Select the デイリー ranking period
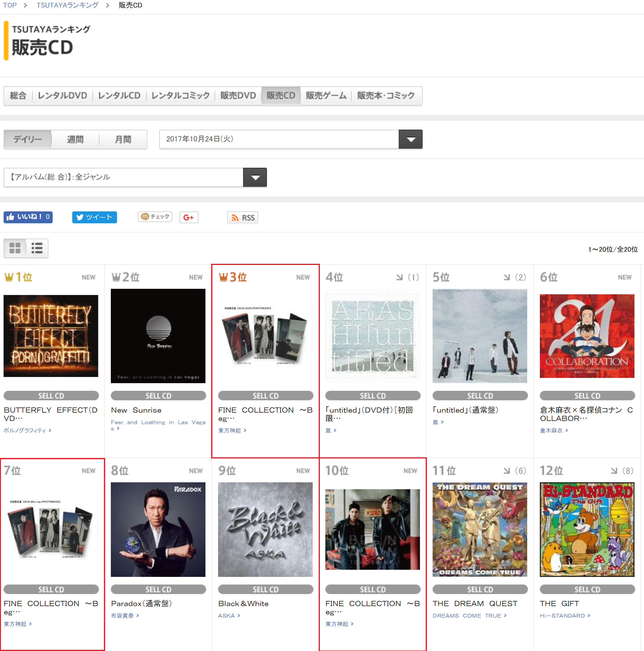 pyautogui.click(x=28, y=139)
